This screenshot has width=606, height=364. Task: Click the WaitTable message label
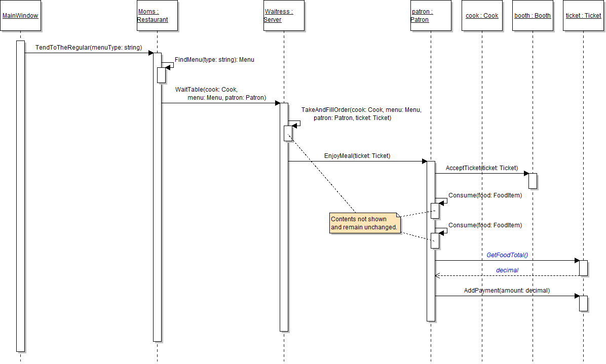pyautogui.click(x=220, y=94)
